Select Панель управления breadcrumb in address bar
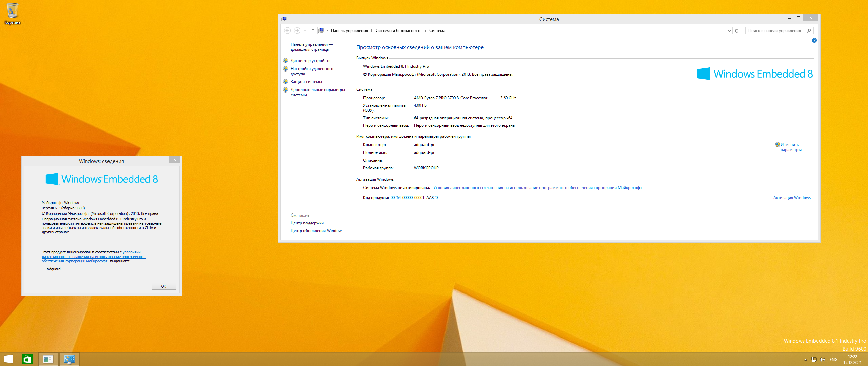 click(x=349, y=30)
